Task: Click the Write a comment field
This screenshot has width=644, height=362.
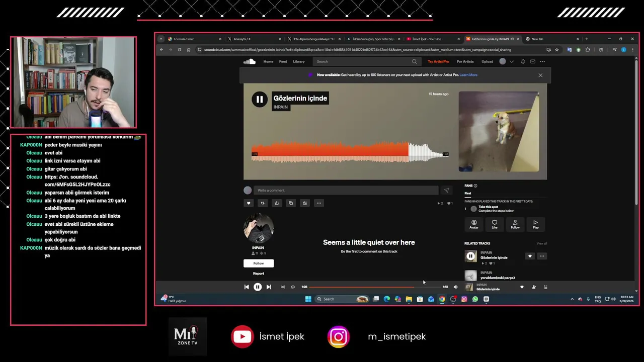Action: coord(346,190)
